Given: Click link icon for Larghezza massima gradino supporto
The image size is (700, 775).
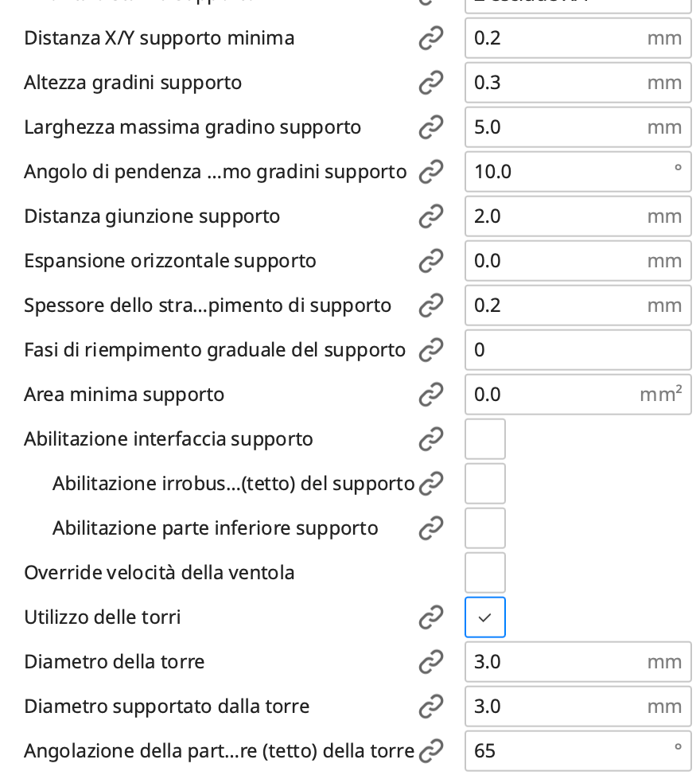Looking at the screenshot, I should coord(431,127).
